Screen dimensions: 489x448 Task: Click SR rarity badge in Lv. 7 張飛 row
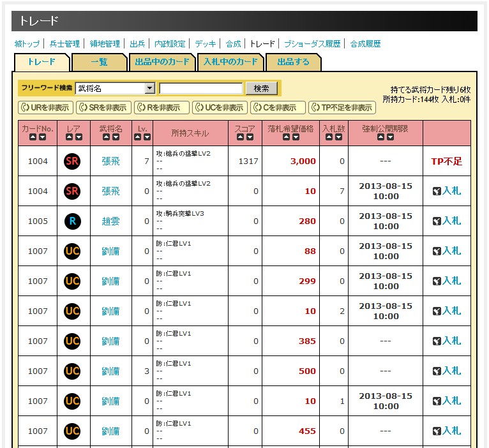point(72,161)
